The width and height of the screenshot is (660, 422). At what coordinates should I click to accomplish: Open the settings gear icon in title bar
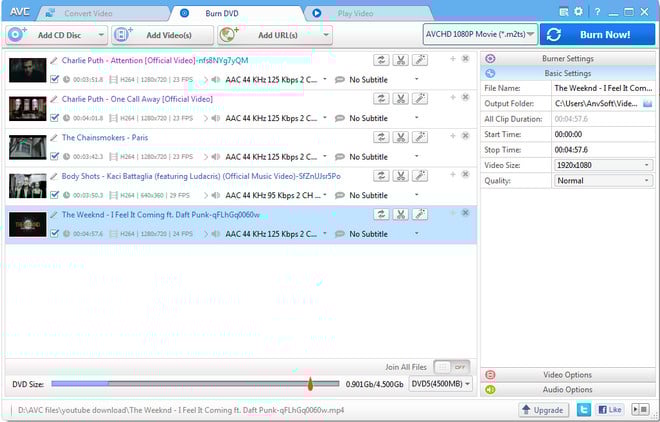(579, 12)
